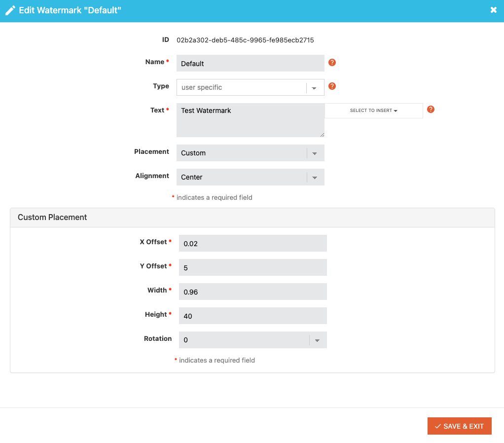Image resolution: width=504 pixels, height=443 pixels.
Task: Click the Height input field
Action: pyautogui.click(x=253, y=316)
